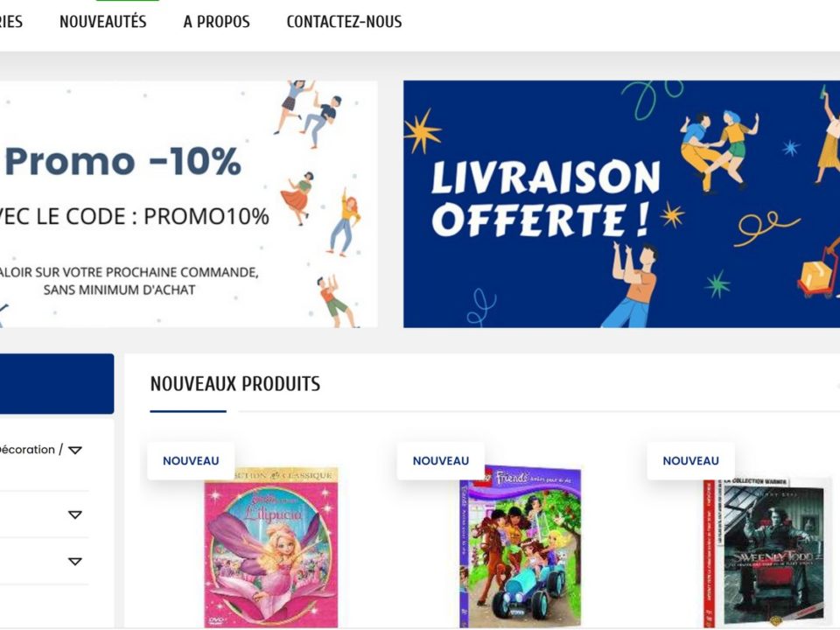
Task: Click the blue sidebar header block
Action: coord(57,383)
